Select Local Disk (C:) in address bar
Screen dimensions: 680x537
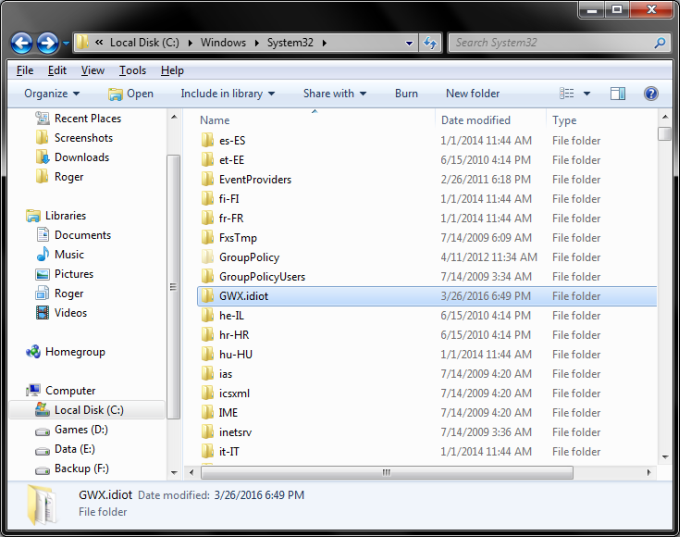[144, 43]
